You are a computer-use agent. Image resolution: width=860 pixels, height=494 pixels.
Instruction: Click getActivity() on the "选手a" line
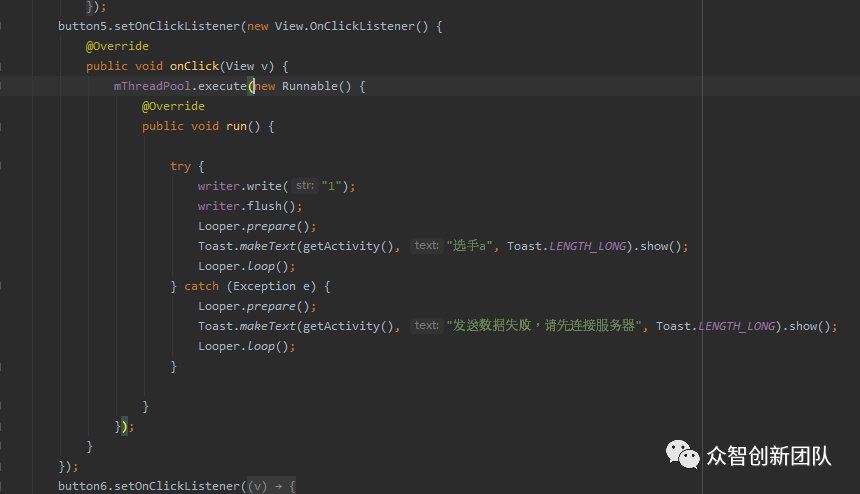[348, 246]
